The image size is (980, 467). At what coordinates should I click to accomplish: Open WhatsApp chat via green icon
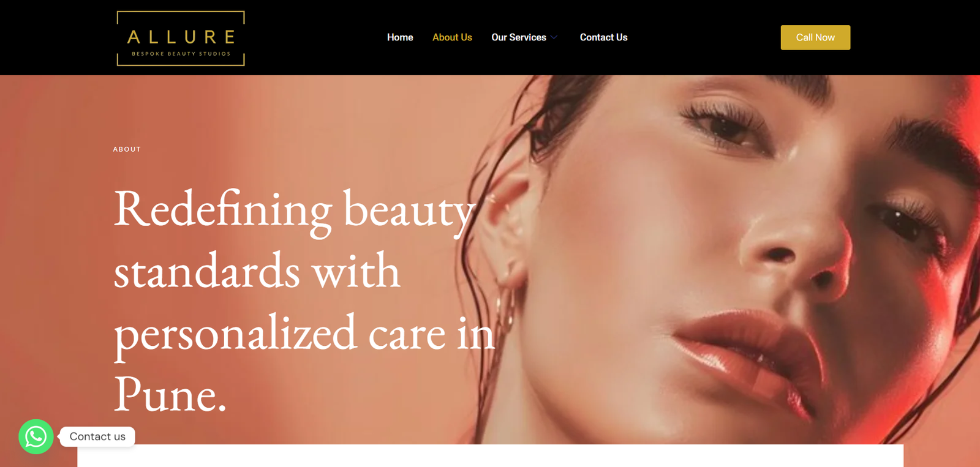[36, 436]
